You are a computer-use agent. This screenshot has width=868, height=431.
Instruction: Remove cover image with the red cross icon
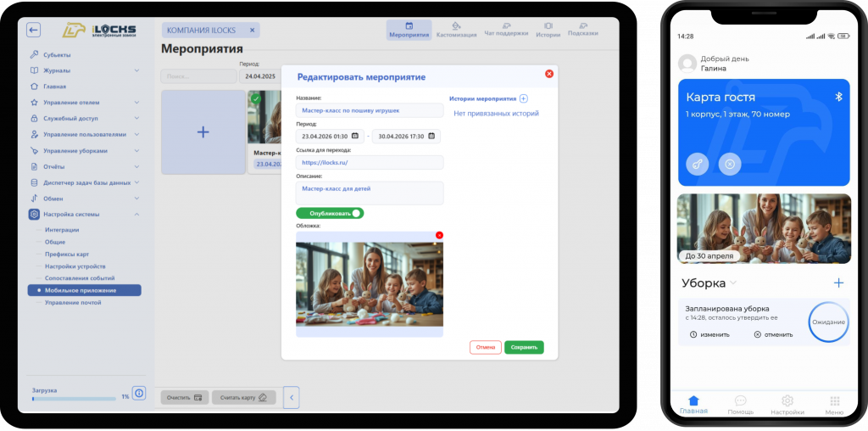[x=440, y=236]
